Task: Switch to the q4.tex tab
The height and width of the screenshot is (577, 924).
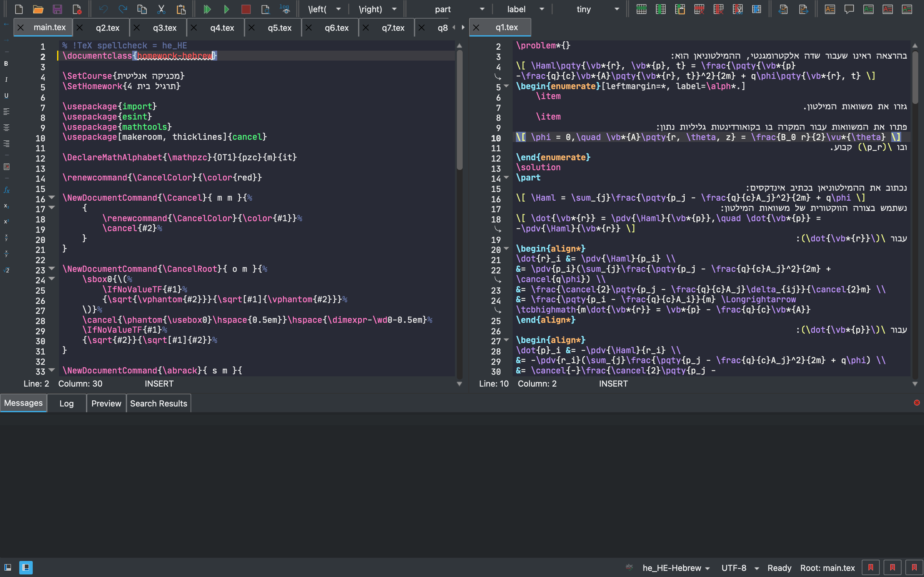Action: (222, 28)
